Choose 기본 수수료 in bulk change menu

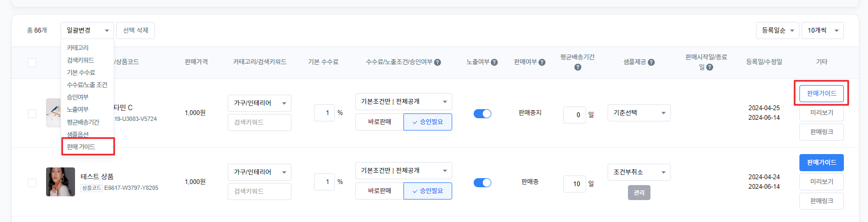point(81,72)
